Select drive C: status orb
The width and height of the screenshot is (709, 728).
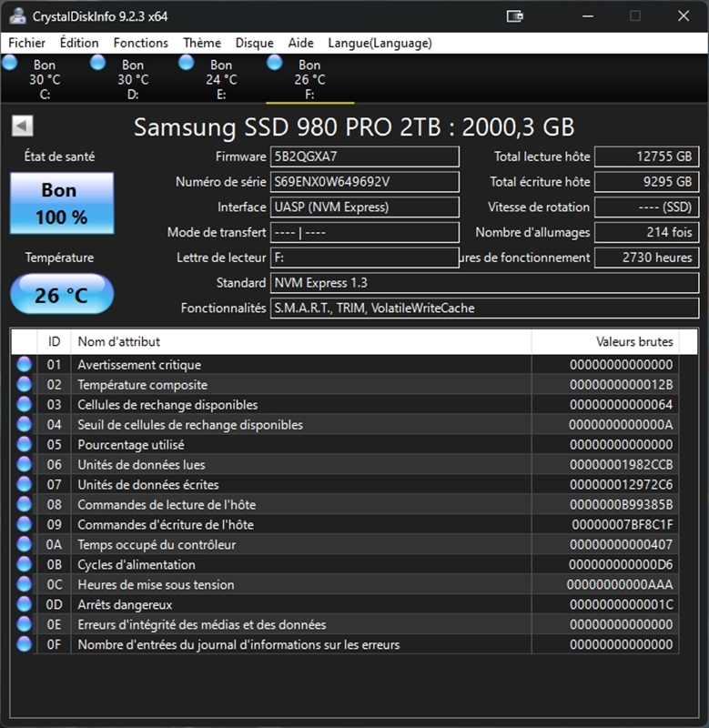(10, 63)
